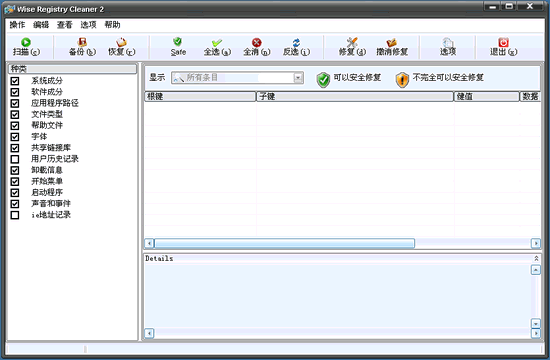Click 全选 select all checkmark
Viewport: 550px width, 360px height.
(217, 47)
